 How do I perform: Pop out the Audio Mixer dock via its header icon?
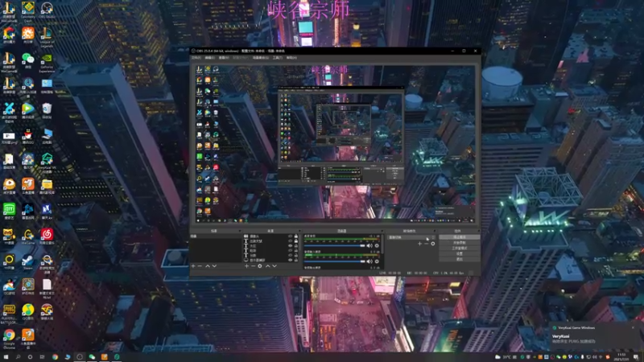pos(382,231)
